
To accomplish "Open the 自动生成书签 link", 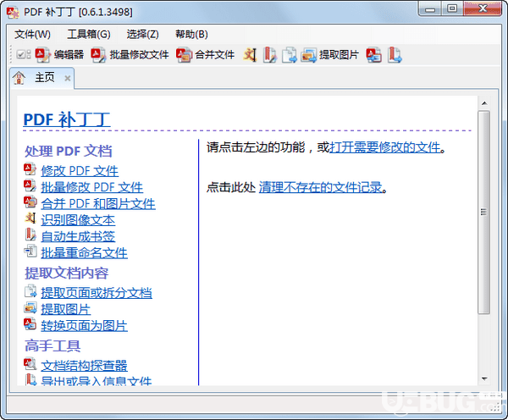I will (78, 236).
